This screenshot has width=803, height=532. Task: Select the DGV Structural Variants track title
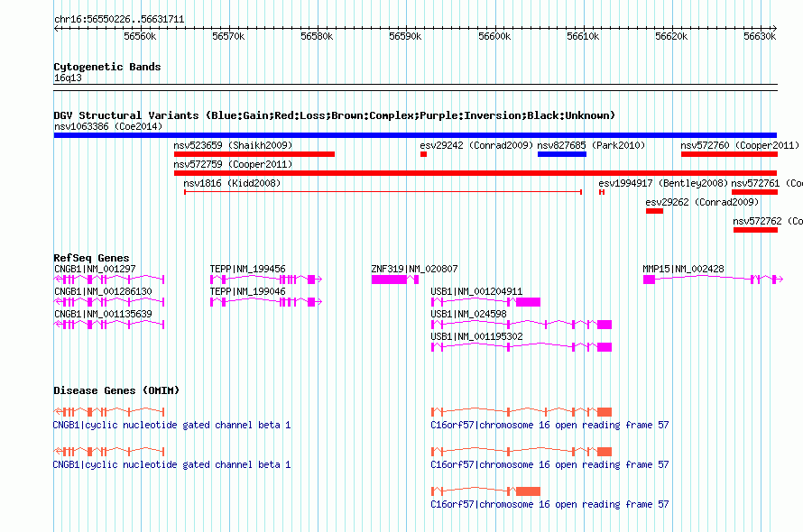point(334,115)
